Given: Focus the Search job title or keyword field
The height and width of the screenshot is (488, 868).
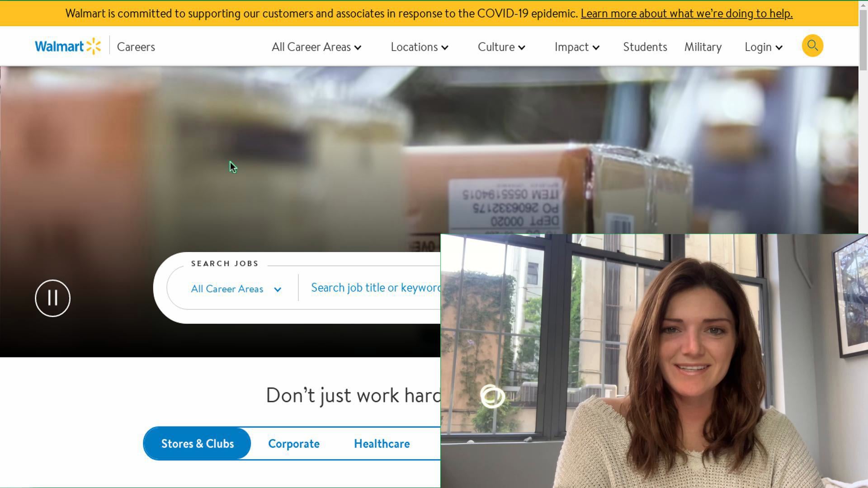Looking at the screenshot, I should pyautogui.click(x=375, y=288).
